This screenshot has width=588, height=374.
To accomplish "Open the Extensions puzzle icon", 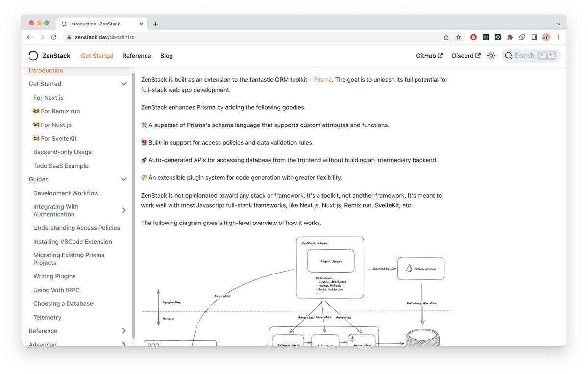I will (x=510, y=37).
